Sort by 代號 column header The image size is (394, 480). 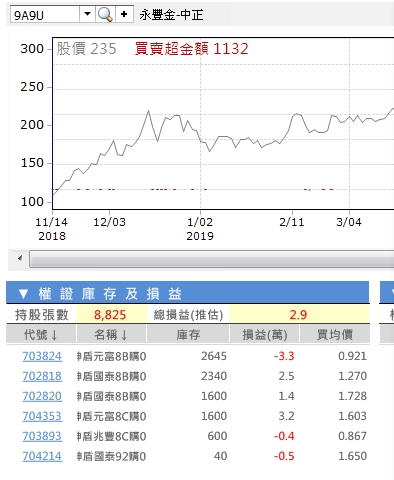41,335
